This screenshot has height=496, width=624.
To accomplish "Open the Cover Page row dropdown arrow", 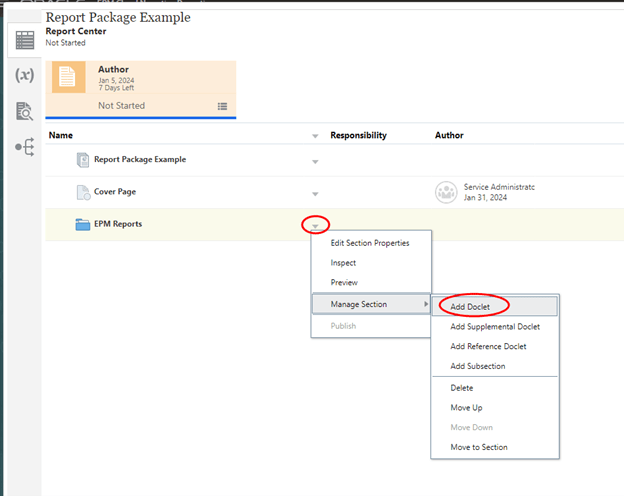I will click(316, 194).
